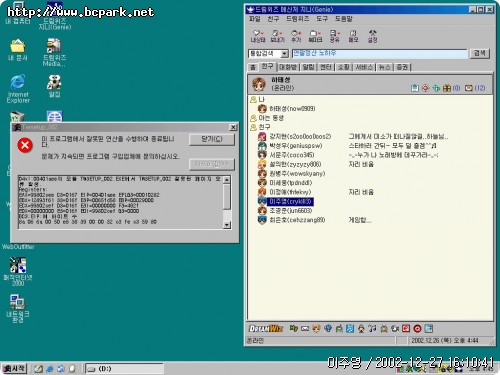Image resolution: width=500 pixels, height=375 pixels.
Task: Select the 알집 desktop icon
Action: (x=54, y=86)
